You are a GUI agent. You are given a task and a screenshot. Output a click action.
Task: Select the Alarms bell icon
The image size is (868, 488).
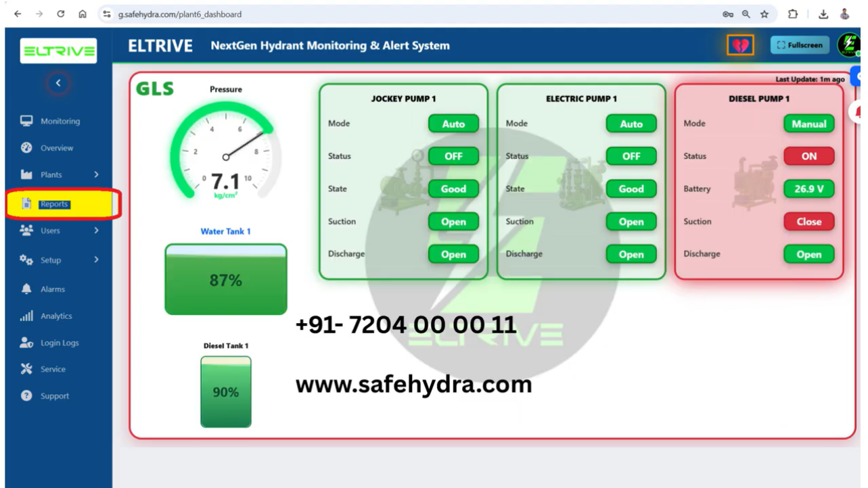click(25, 289)
